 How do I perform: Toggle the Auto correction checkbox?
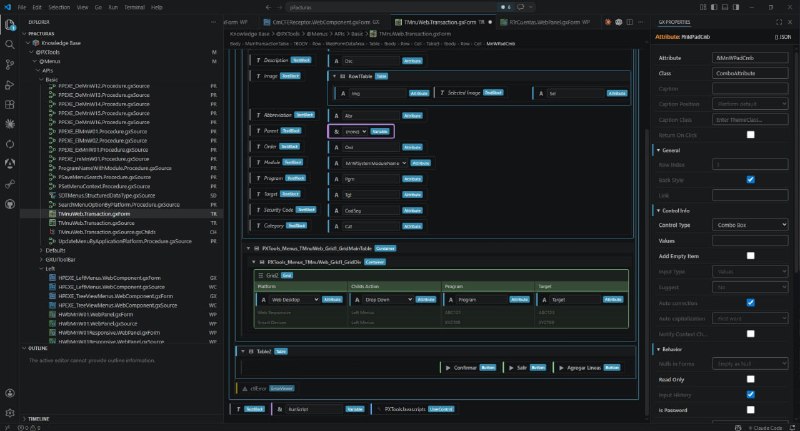coord(751,302)
